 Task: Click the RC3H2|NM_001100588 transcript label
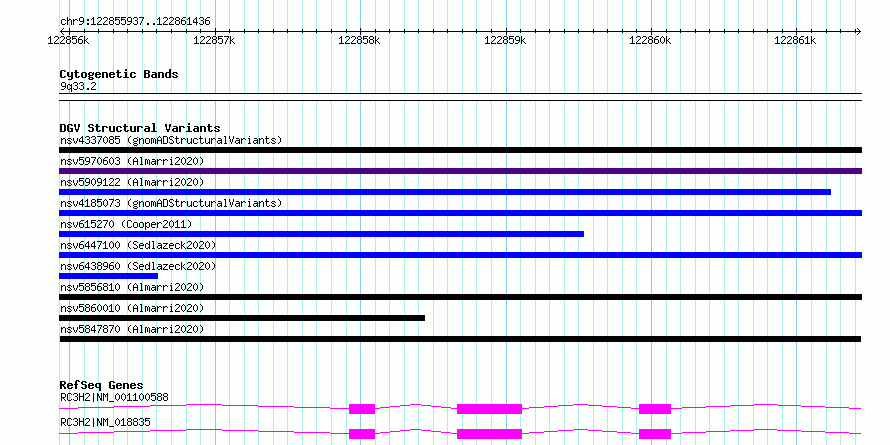[114, 397]
